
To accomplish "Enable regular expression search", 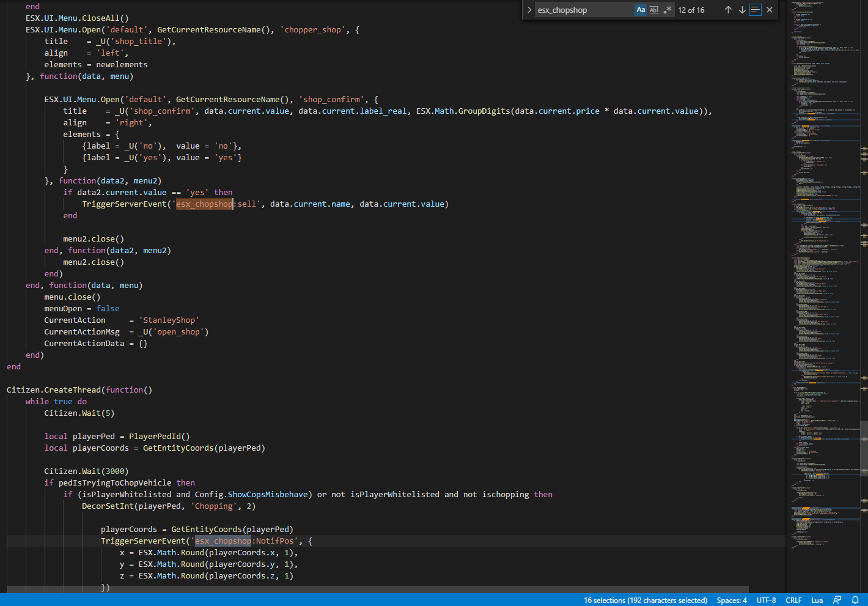I will 668,10.
